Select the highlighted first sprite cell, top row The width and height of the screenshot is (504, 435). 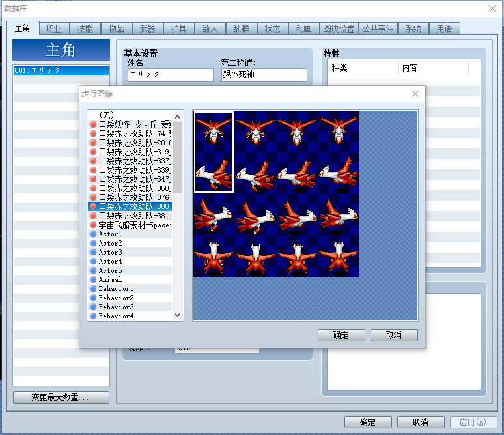(214, 152)
